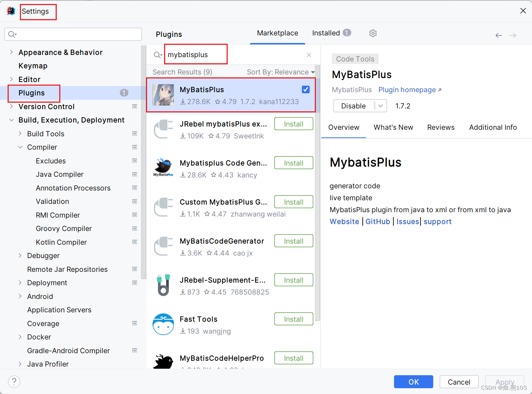Viewport: 532px width, 394px height.
Task: Open the Reviews tab
Action: click(x=441, y=127)
